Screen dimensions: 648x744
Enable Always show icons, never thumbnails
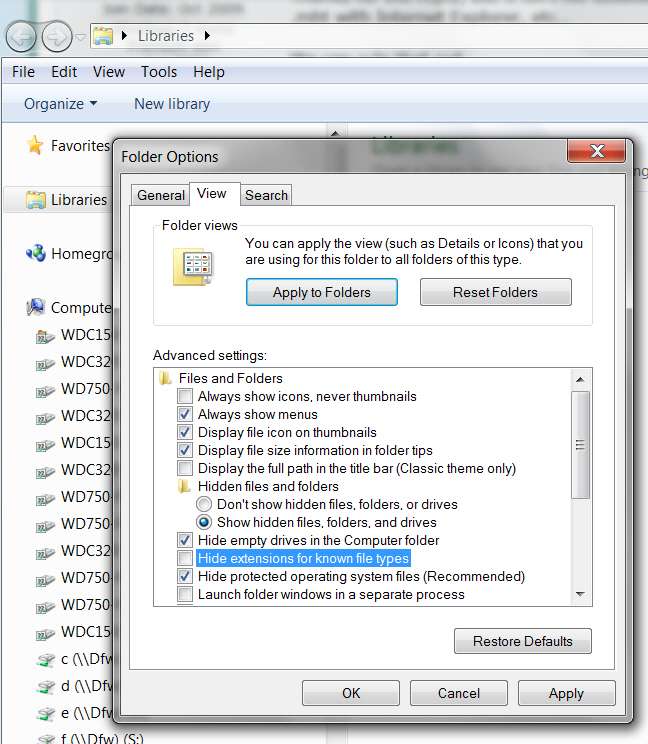185,396
